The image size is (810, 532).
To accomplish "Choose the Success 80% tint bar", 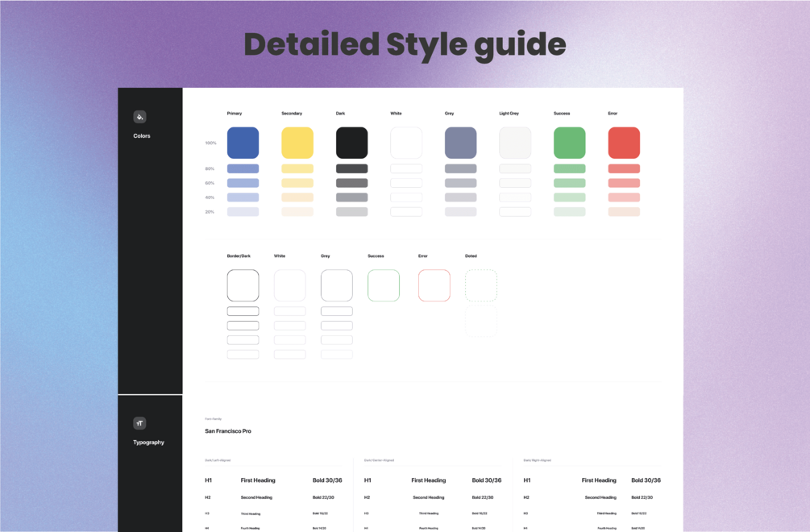I will pyautogui.click(x=569, y=168).
